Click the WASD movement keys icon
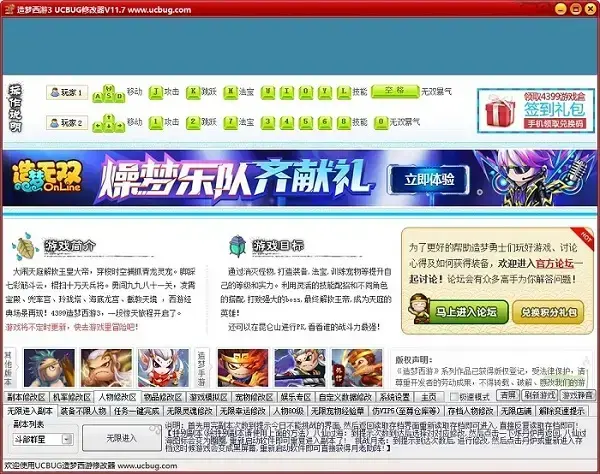Screen dimensions: 600x474 click(x=109, y=93)
